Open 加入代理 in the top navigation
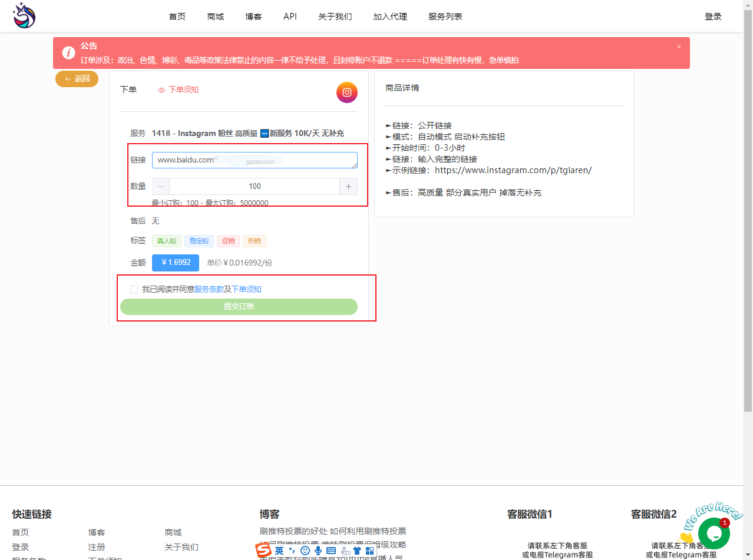Image resolution: width=753 pixels, height=560 pixels. (390, 16)
